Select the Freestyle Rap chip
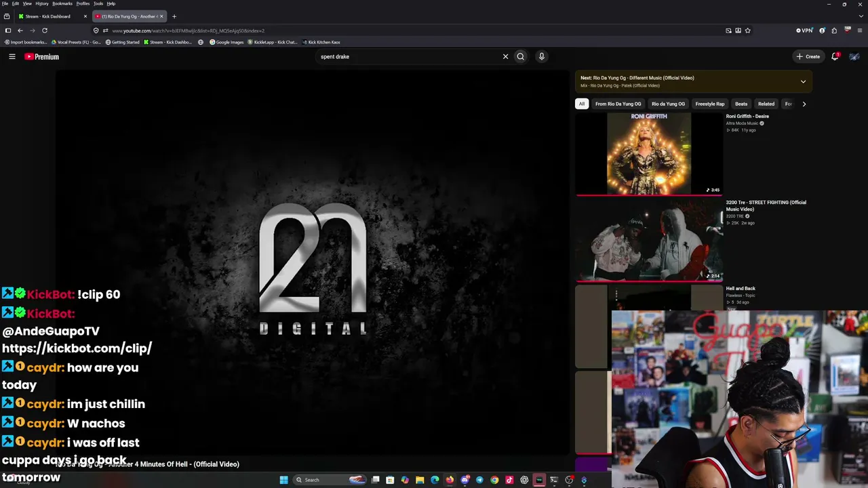 [x=710, y=104]
